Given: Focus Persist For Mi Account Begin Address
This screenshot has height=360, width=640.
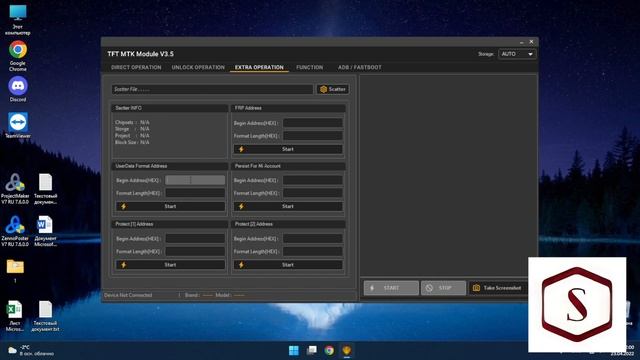Looking at the screenshot, I should point(313,180).
